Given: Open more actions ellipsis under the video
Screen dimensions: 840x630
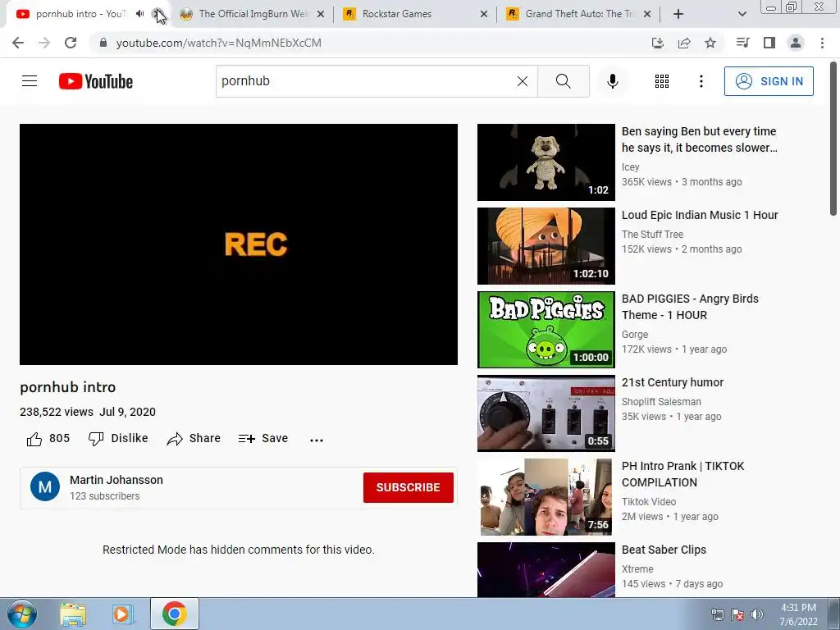Looking at the screenshot, I should tap(316, 440).
